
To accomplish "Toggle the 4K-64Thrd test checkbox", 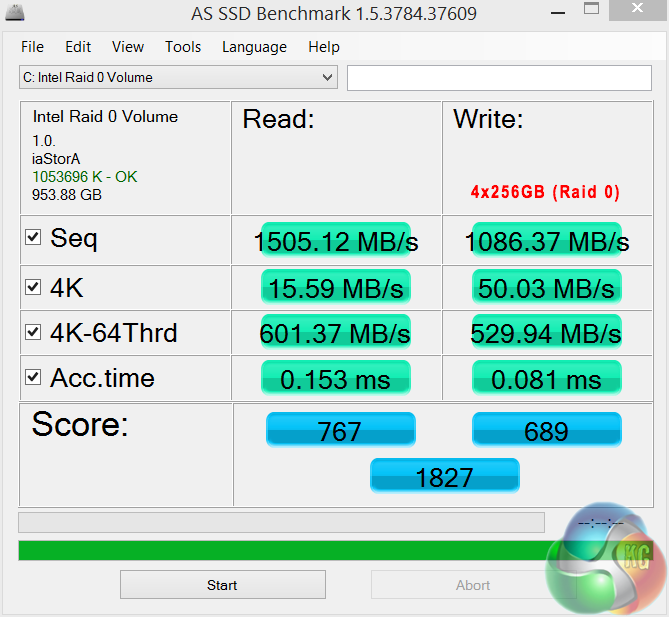I will pos(33,332).
